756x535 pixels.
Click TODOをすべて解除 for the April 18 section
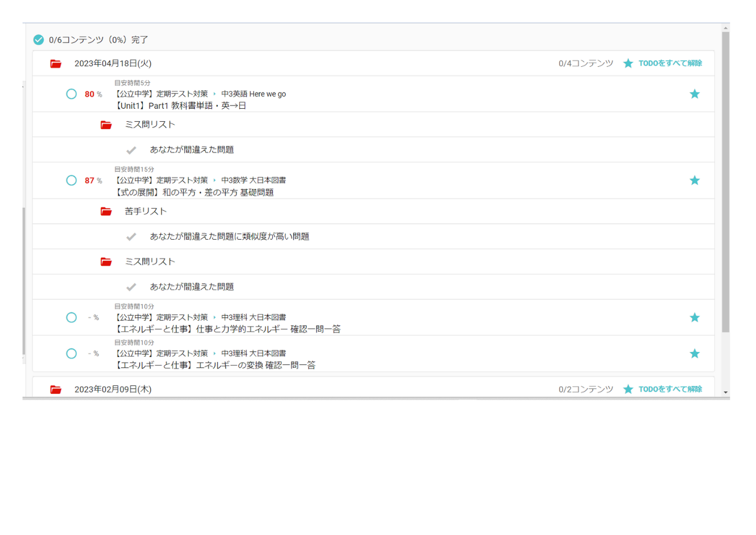pyautogui.click(x=670, y=63)
